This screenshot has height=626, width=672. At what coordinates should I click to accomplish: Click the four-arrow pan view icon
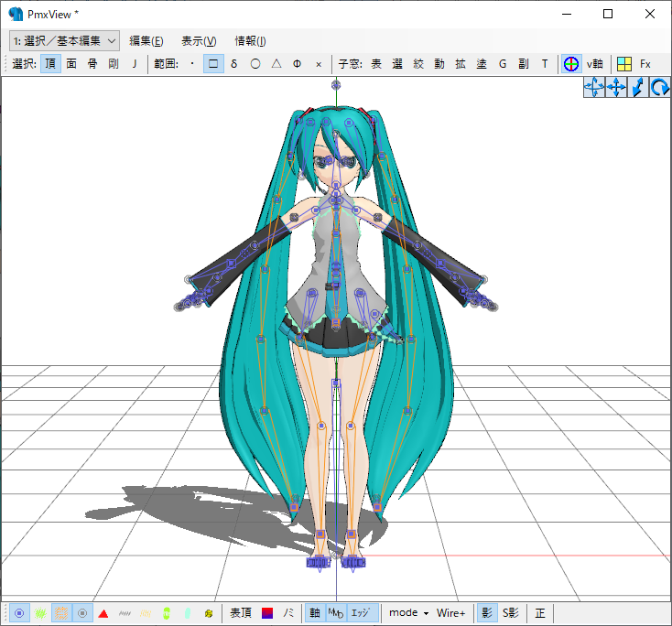(616, 88)
